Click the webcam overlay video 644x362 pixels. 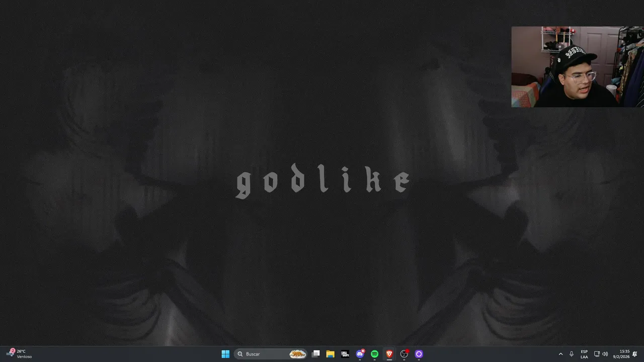578,67
